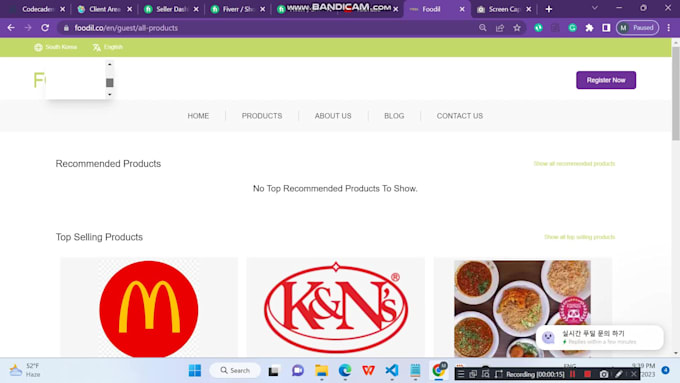Take a screenshot with the Bandicam camera icon

point(604,374)
